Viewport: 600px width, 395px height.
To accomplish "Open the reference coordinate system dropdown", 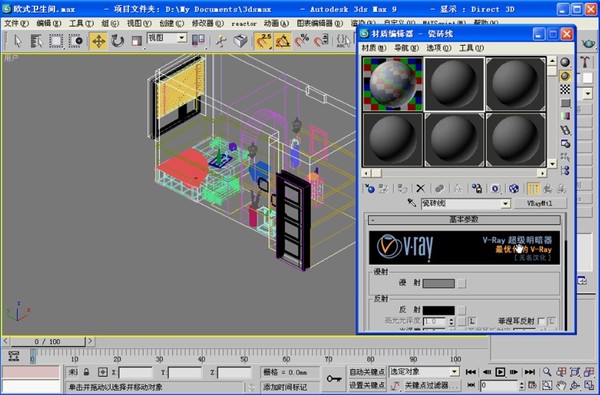I will tap(167, 38).
